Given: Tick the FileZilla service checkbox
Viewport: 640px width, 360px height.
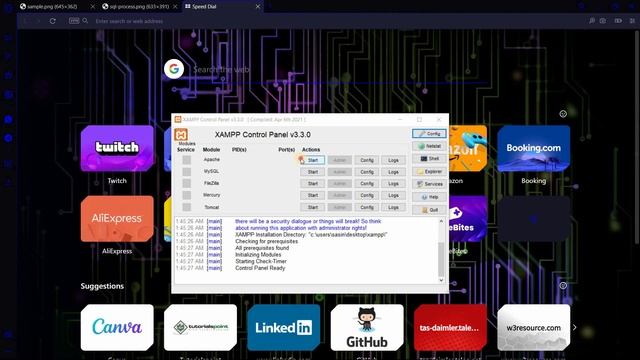Looking at the screenshot, I should point(187,184).
